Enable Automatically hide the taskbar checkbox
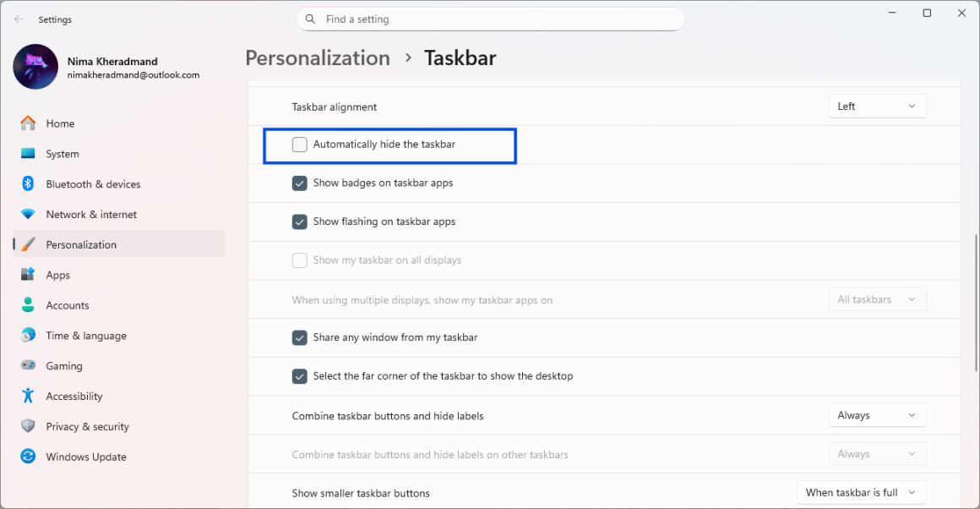This screenshot has height=509, width=980. tap(300, 145)
